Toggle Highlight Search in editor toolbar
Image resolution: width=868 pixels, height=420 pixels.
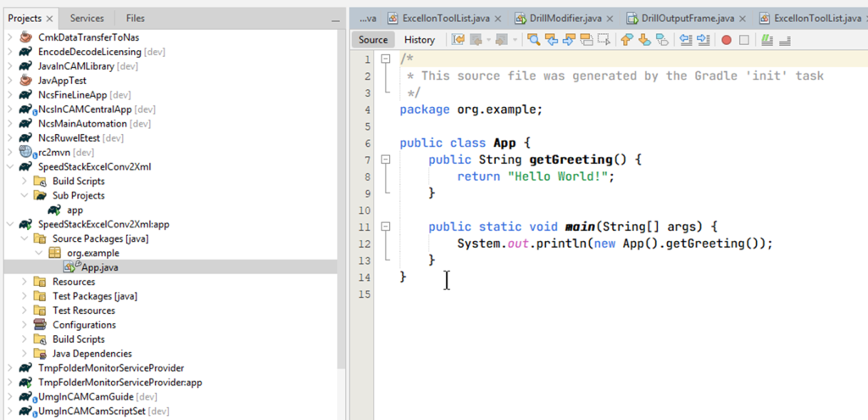pos(587,40)
